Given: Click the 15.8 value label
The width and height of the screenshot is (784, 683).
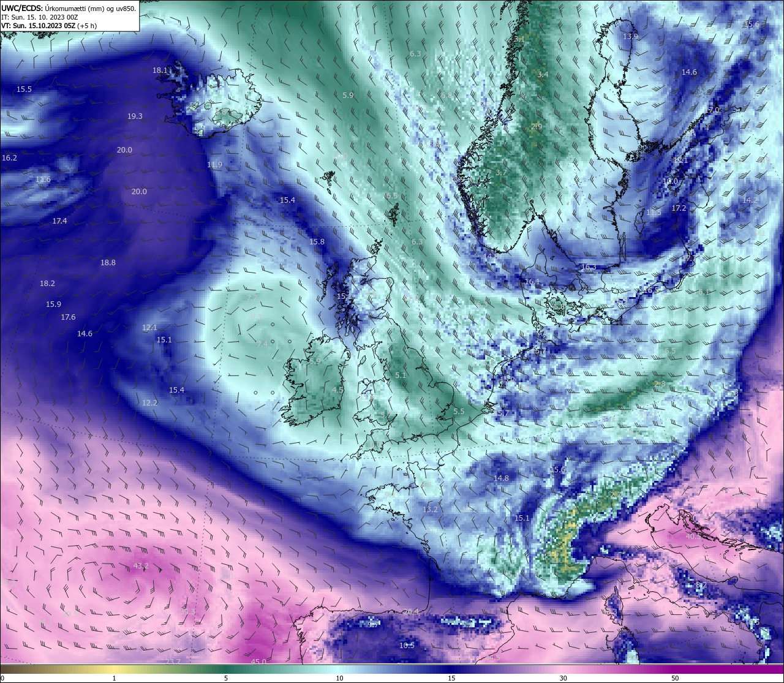Looking at the screenshot, I should coord(317,242).
